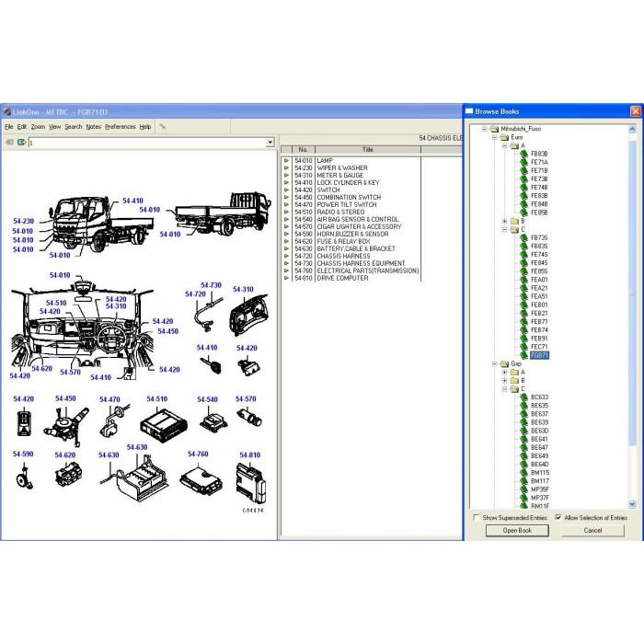Click the Browse Books scrollbar down arrow
The height and width of the screenshot is (644, 644).
coord(632,504)
